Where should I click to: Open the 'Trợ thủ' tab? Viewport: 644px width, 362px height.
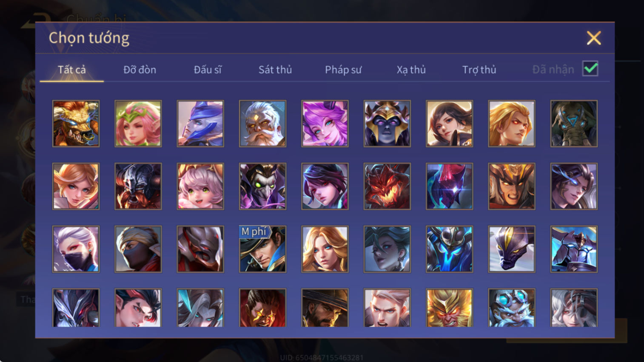pyautogui.click(x=479, y=70)
